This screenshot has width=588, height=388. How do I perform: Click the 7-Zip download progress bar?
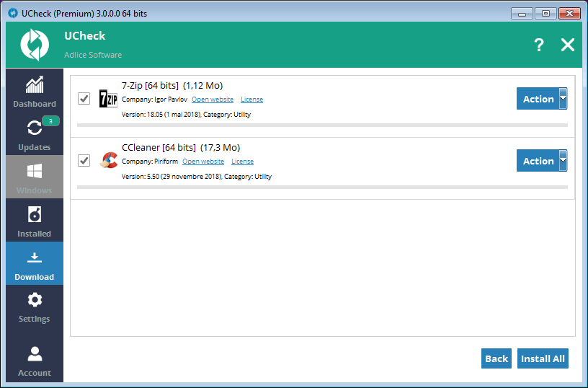pos(321,125)
